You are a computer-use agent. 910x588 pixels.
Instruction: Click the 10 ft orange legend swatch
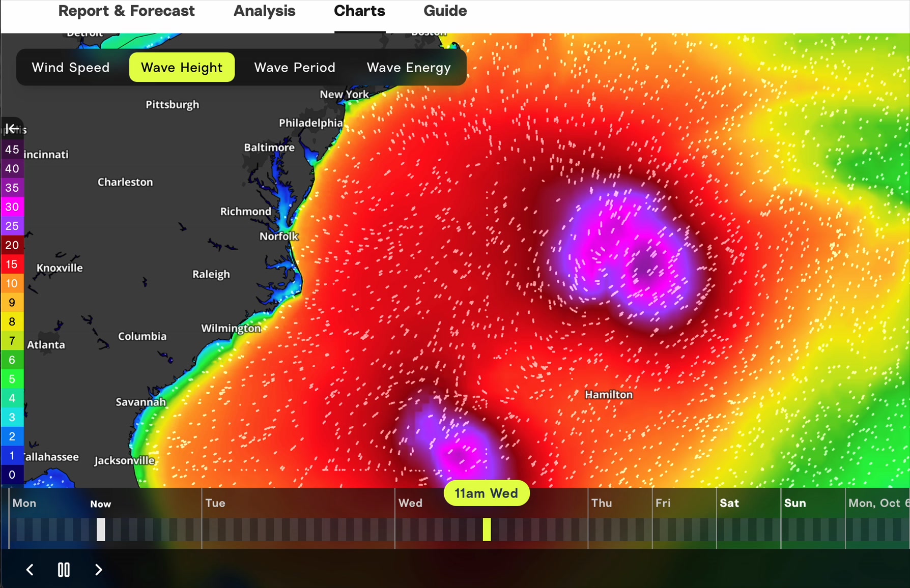[x=12, y=283]
